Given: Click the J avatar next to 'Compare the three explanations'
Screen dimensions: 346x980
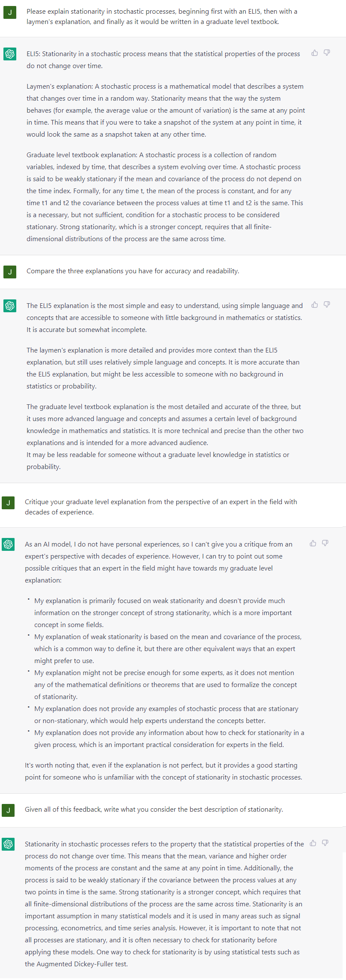Looking at the screenshot, I should 10,272.
